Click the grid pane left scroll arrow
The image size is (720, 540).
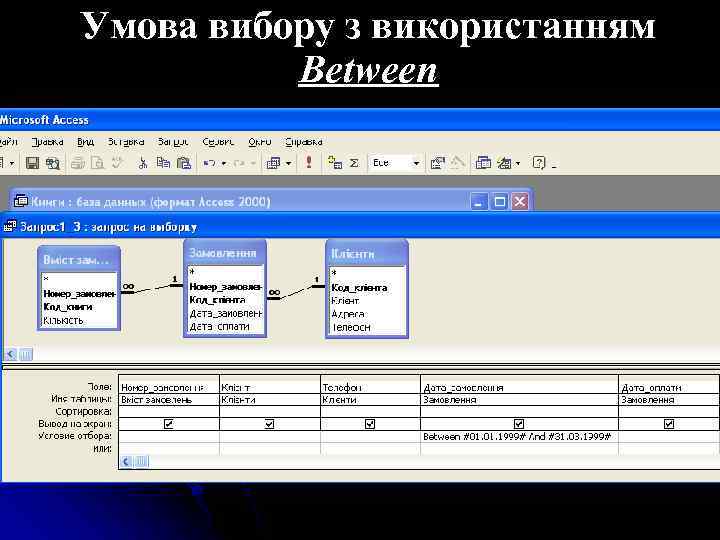coord(126,461)
